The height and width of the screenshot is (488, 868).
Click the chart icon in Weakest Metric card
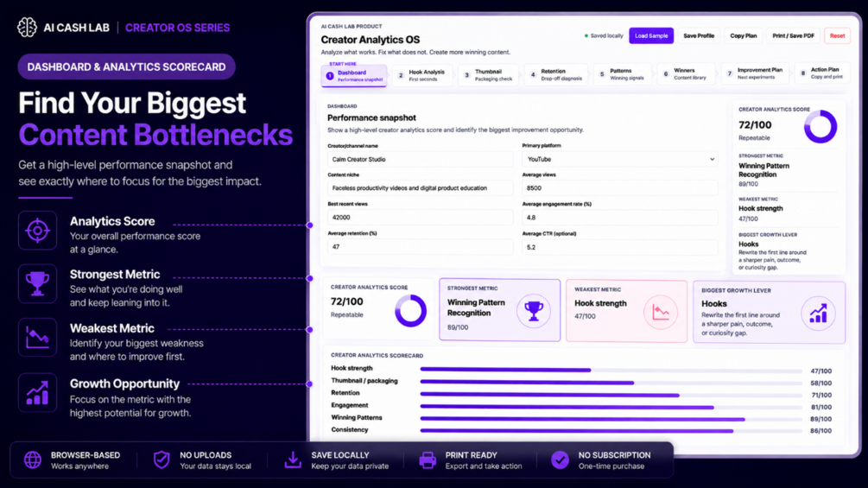[x=661, y=312]
